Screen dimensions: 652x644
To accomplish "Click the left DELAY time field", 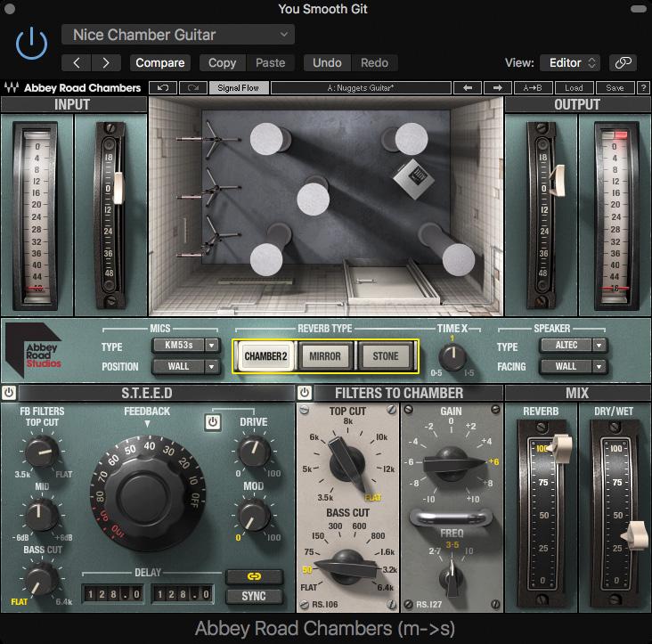I will 113,594.
